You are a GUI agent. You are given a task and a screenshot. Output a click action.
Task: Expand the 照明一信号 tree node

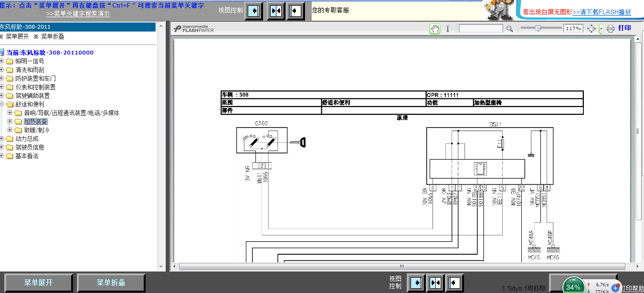(2, 61)
